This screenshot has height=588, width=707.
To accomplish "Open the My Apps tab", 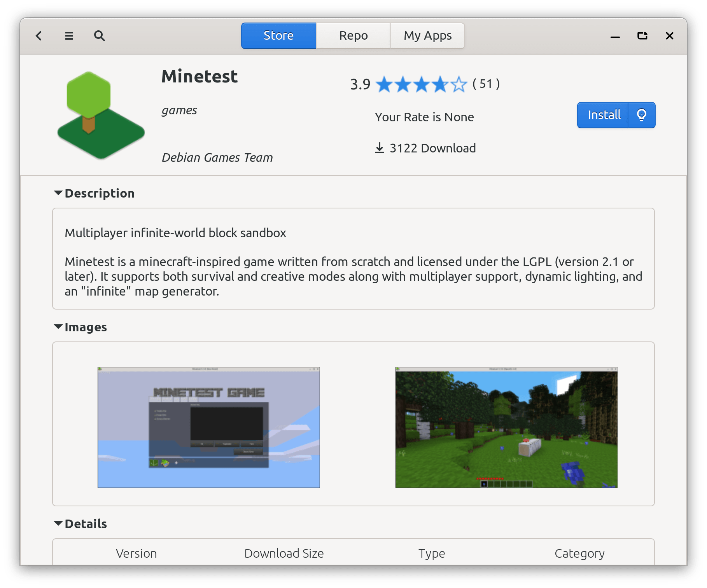I will coord(427,36).
